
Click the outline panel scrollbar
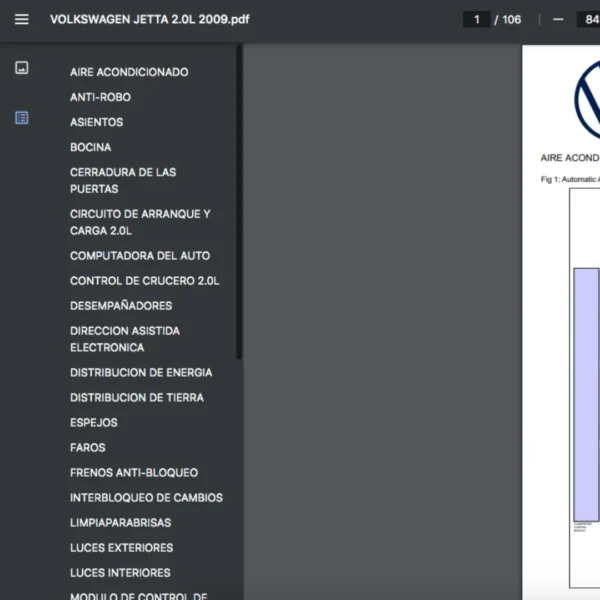click(238, 200)
